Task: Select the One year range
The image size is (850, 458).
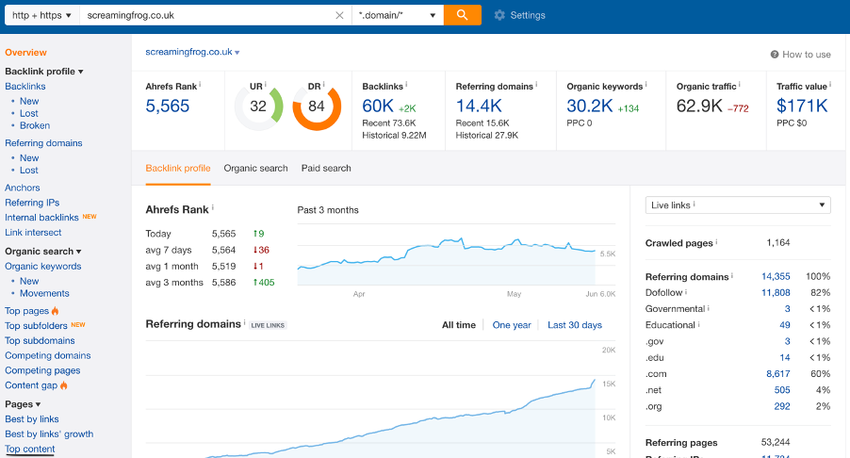Action: click(511, 325)
